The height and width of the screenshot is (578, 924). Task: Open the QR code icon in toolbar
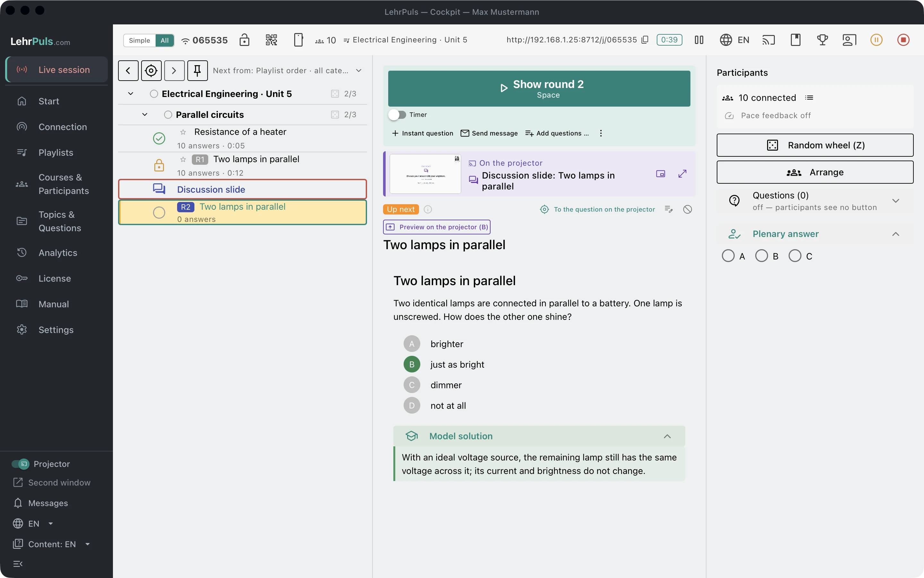[x=271, y=40]
